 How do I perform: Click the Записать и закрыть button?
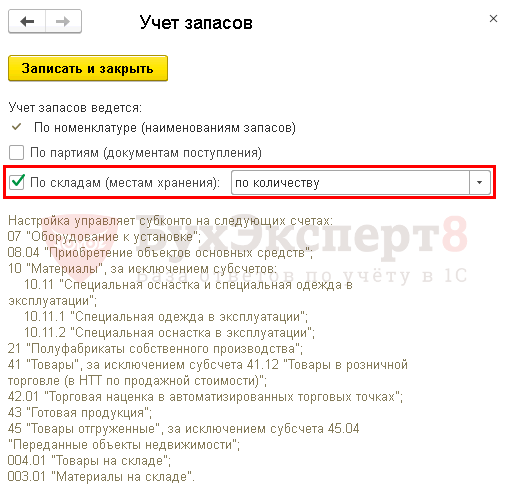tap(88, 68)
